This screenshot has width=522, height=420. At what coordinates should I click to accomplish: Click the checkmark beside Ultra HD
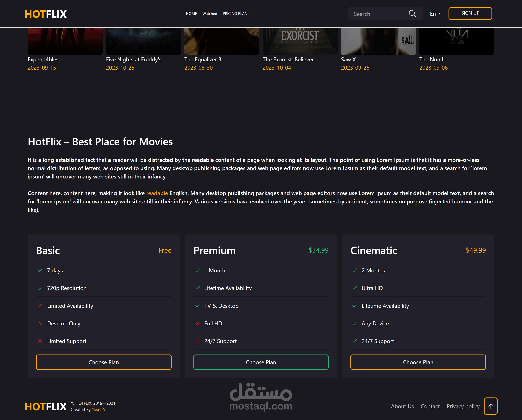(x=354, y=288)
